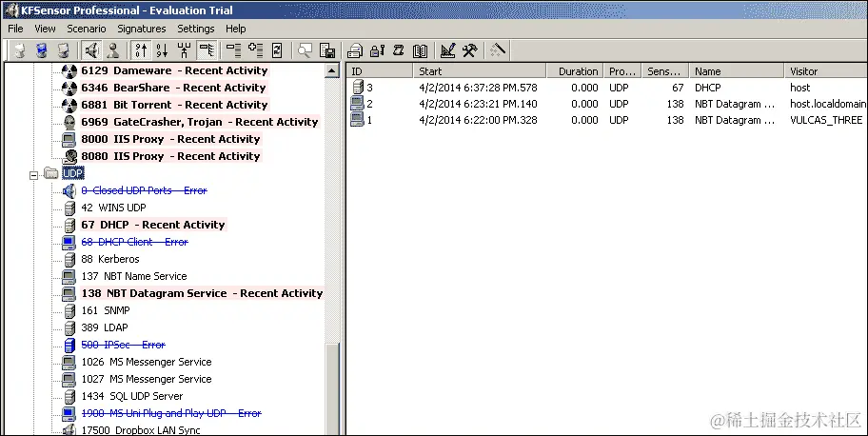Image resolution: width=868 pixels, height=436 pixels.
Task: Click the left pane vertical scrollbar thumb
Action: point(332,387)
